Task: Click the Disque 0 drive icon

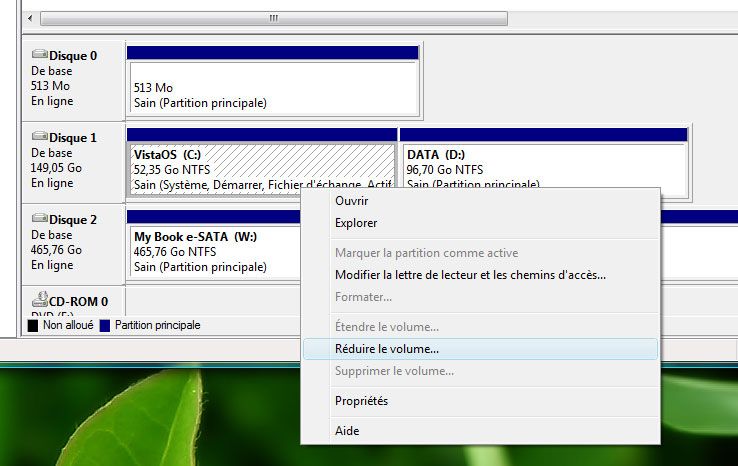Action: [x=39, y=56]
